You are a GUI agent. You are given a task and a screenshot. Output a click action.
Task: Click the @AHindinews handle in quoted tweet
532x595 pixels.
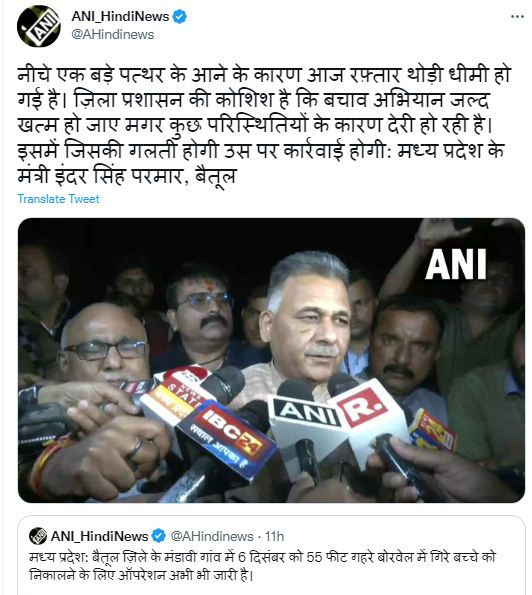click(x=212, y=536)
